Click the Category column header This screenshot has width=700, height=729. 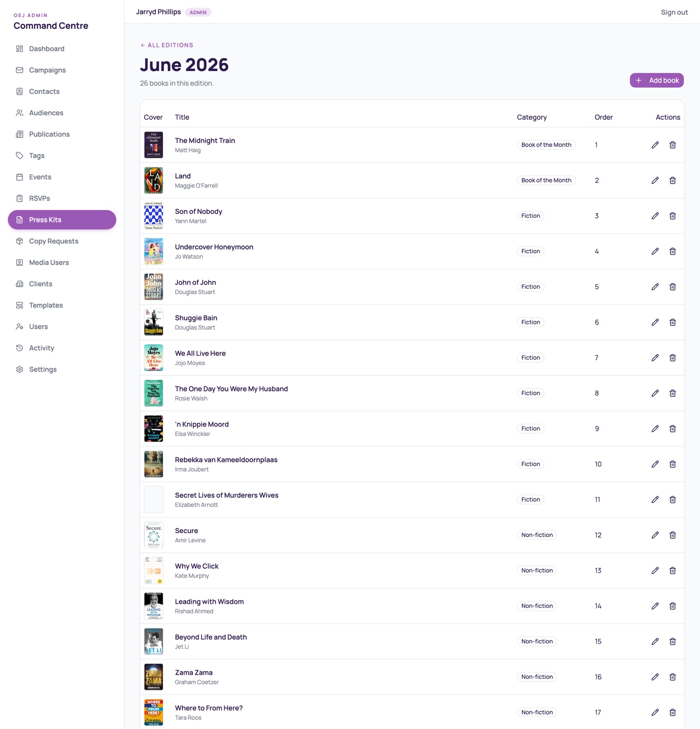click(532, 117)
